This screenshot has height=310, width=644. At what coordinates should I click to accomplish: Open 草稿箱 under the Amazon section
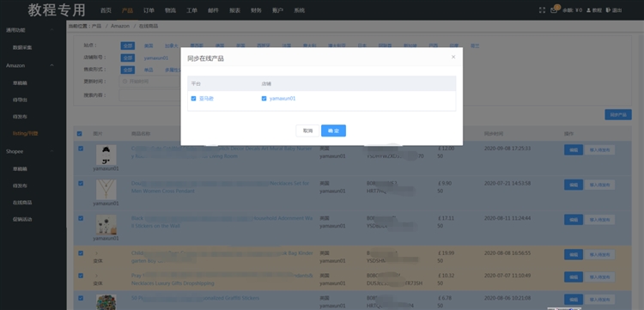[x=20, y=83]
